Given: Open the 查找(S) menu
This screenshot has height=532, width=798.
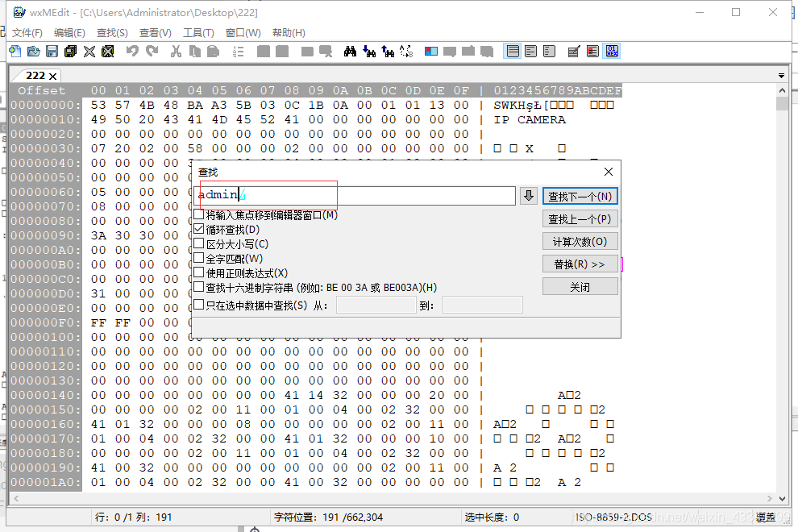Looking at the screenshot, I should click(x=113, y=32).
